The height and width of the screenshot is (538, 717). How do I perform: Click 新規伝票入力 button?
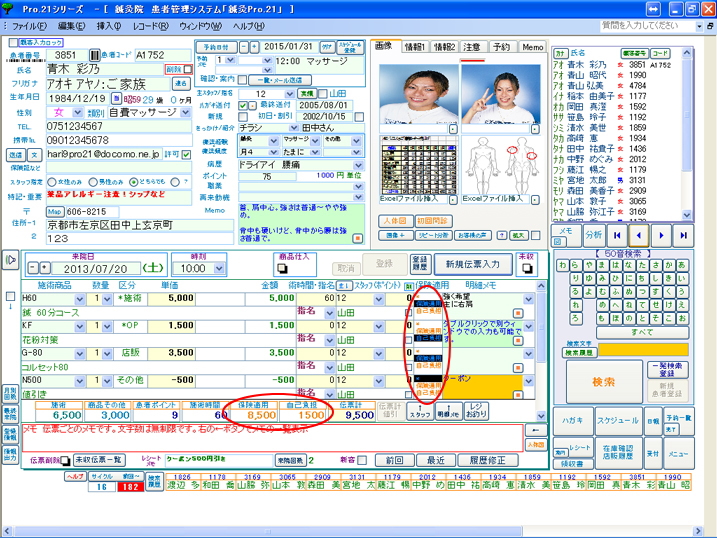click(x=473, y=264)
